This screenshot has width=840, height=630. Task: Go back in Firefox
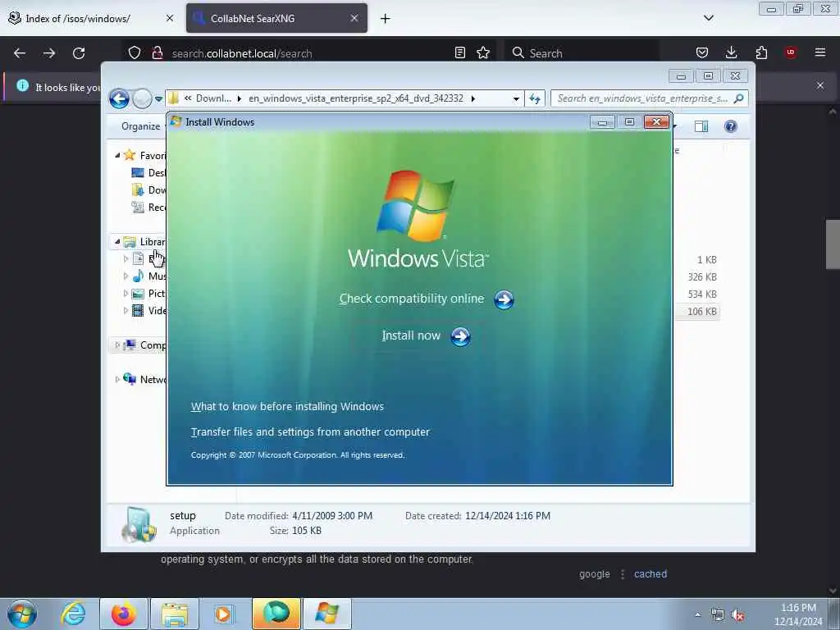[x=20, y=53]
